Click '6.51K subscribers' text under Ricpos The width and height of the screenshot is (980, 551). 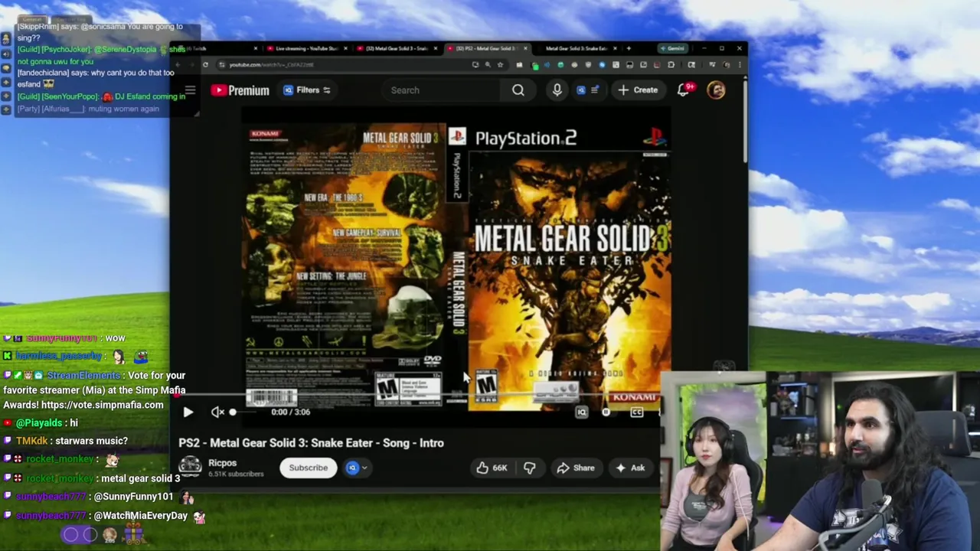236,474
